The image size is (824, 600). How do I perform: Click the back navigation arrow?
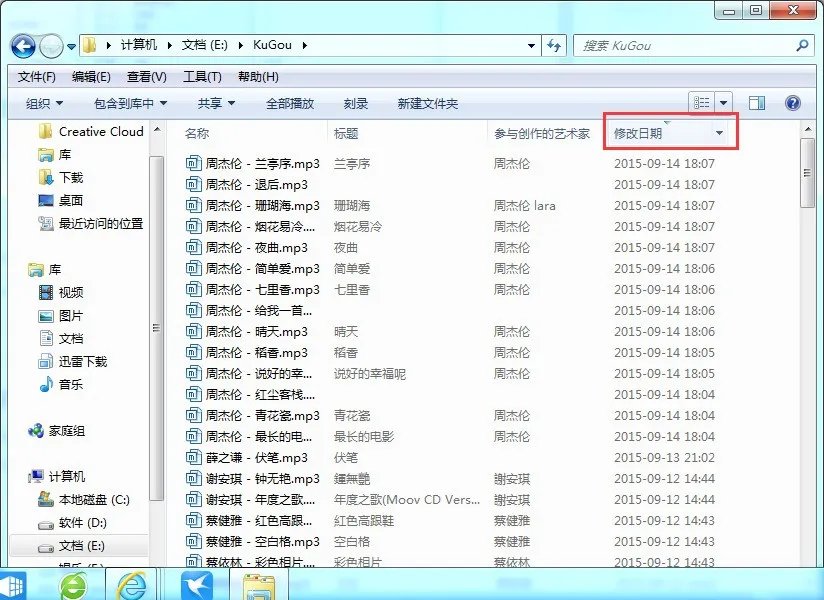coord(22,45)
